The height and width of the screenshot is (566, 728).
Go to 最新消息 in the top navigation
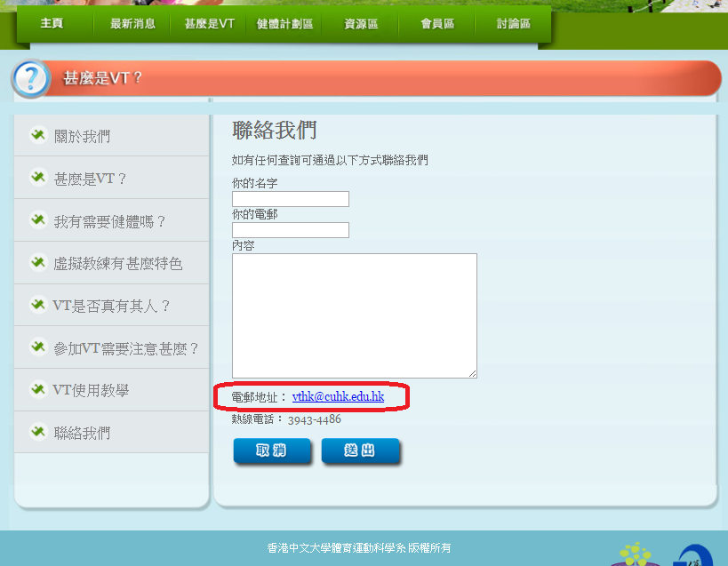click(132, 24)
